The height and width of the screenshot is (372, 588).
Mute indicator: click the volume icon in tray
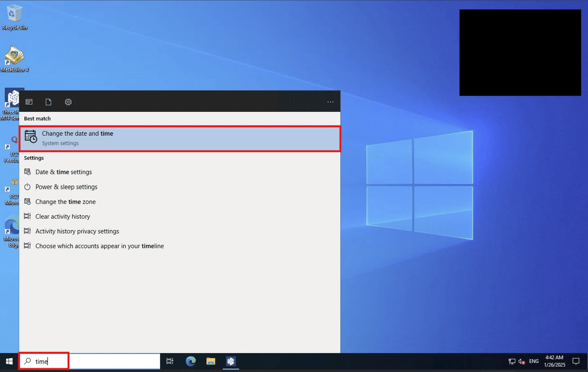click(x=520, y=361)
